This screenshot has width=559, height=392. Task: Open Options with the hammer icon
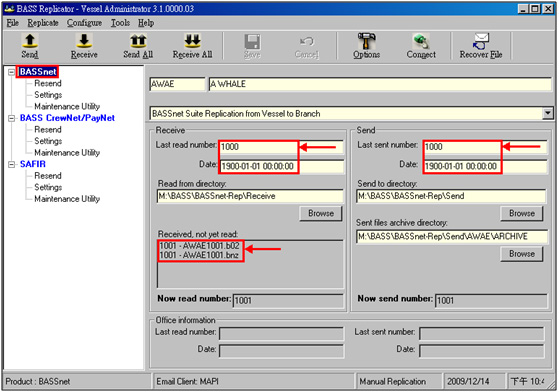pos(366,41)
